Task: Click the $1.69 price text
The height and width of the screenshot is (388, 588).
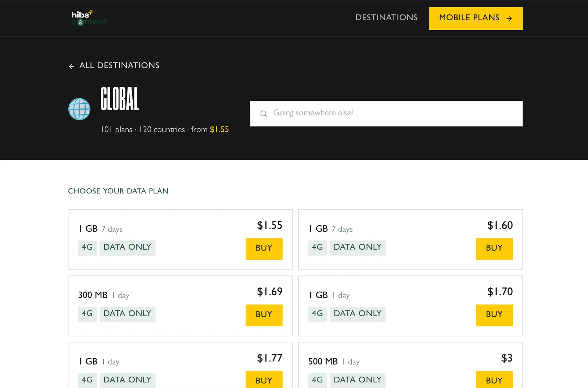Action: 270,292
